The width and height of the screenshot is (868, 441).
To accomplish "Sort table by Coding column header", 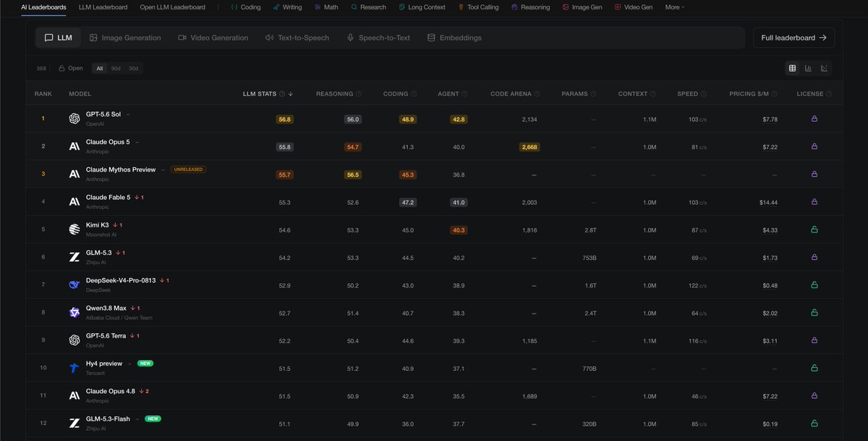I will [x=396, y=94].
